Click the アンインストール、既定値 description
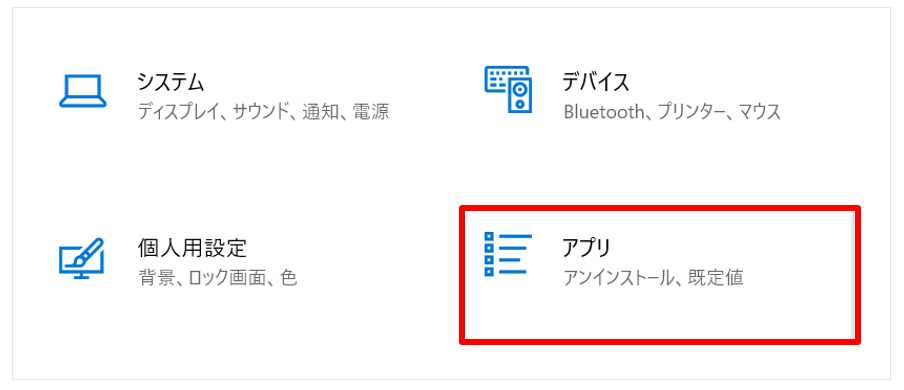This screenshot has width=904, height=390. pos(653,278)
